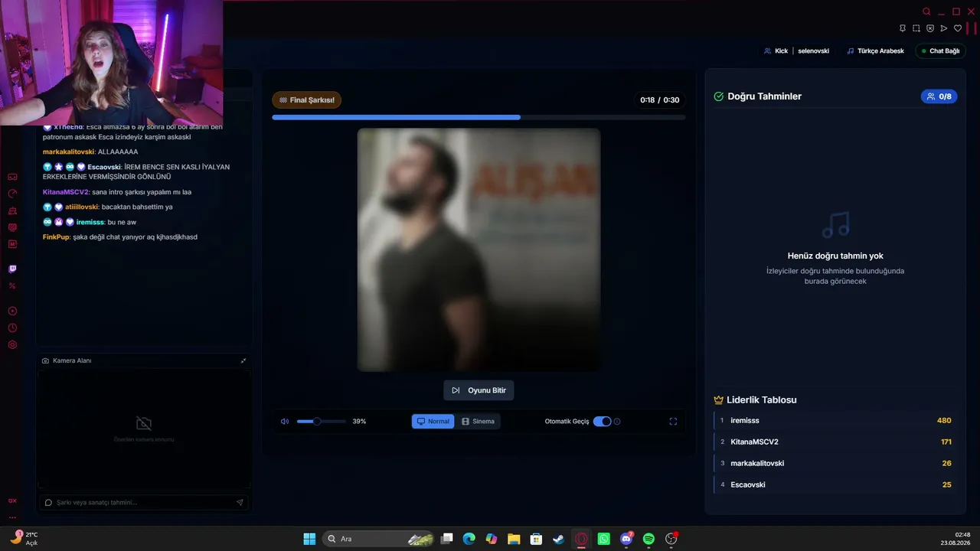Click the pin icon in browser toolbar
Viewport: 980px width, 551px height.
click(903, 28)
